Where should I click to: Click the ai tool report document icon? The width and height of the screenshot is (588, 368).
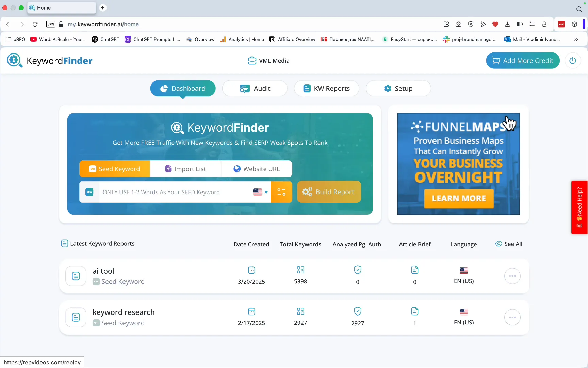pos(76,276)
